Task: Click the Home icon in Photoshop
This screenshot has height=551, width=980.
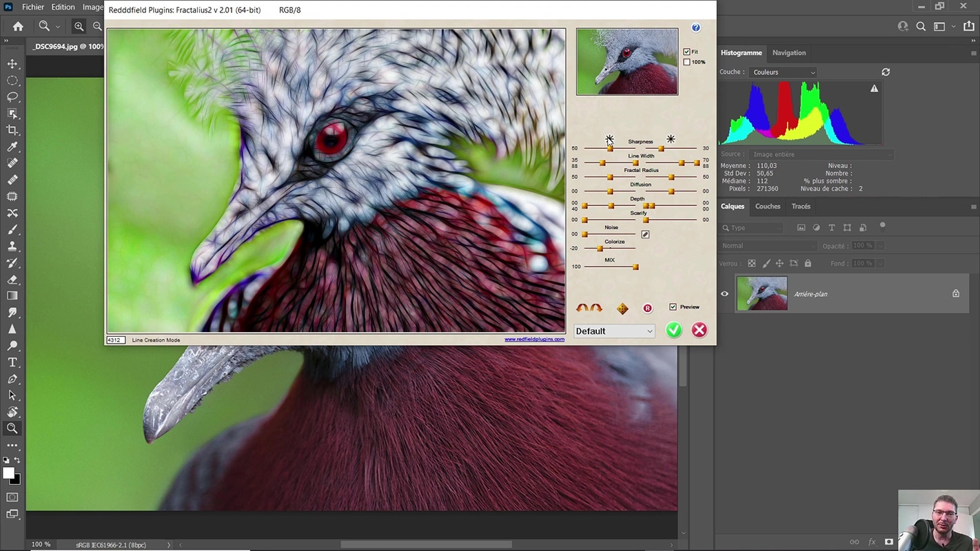Action: [18, 26]
